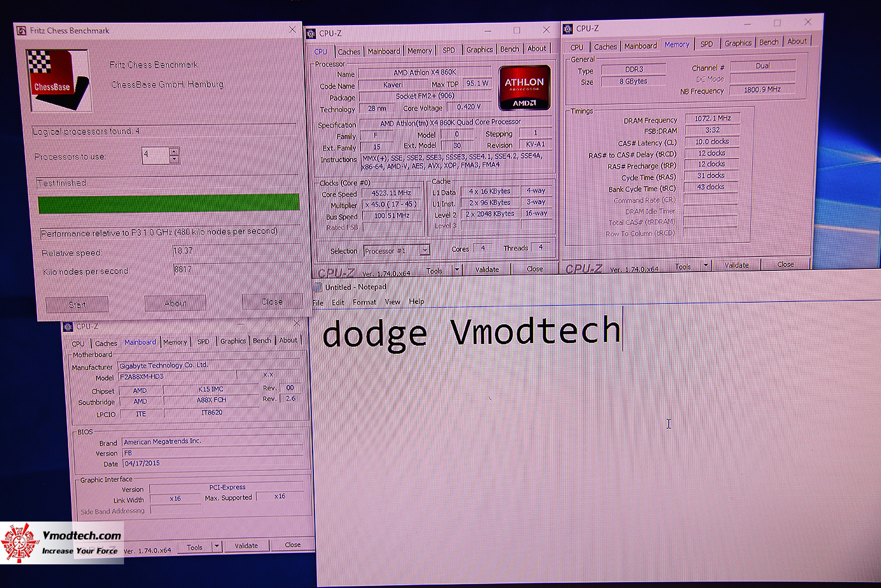Click the typed text 'dodge Vmodtech' in Notepad
The width and height of the screenshot is (881, 588).
[x=471, y=332]
